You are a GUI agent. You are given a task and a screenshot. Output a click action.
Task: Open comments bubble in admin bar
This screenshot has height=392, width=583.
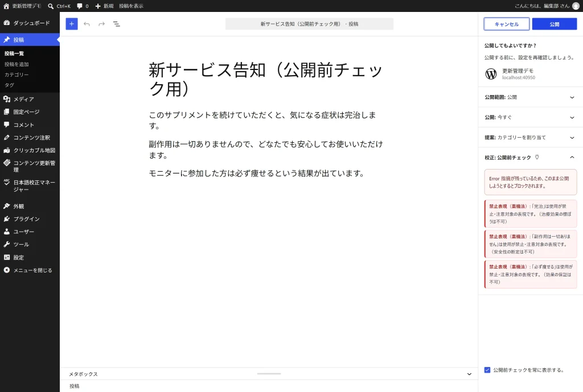[83, 6]
